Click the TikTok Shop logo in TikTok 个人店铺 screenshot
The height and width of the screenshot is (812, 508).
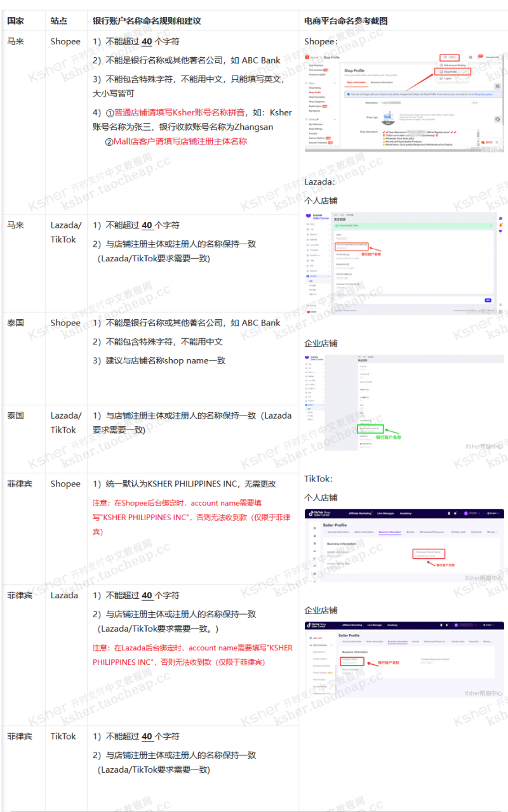[x=320, y=513]
